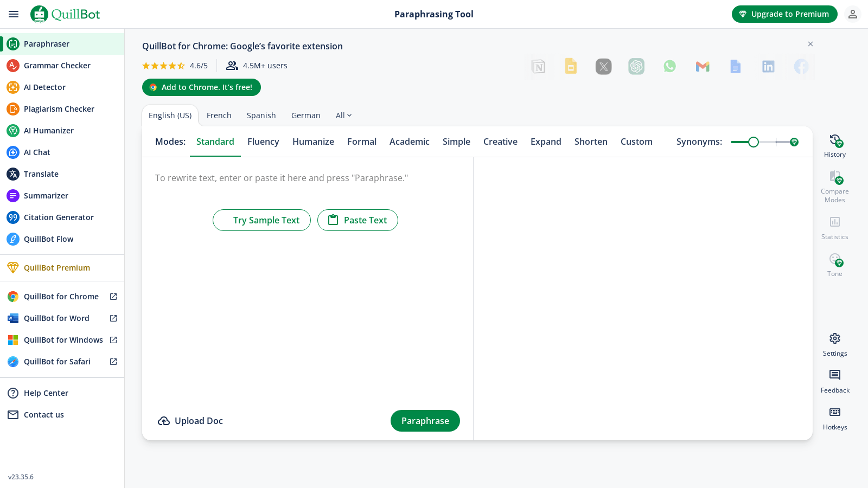Viewport: 868px width, 488px height.
Task: Click the Feedback icon
Action: [834, 375]
